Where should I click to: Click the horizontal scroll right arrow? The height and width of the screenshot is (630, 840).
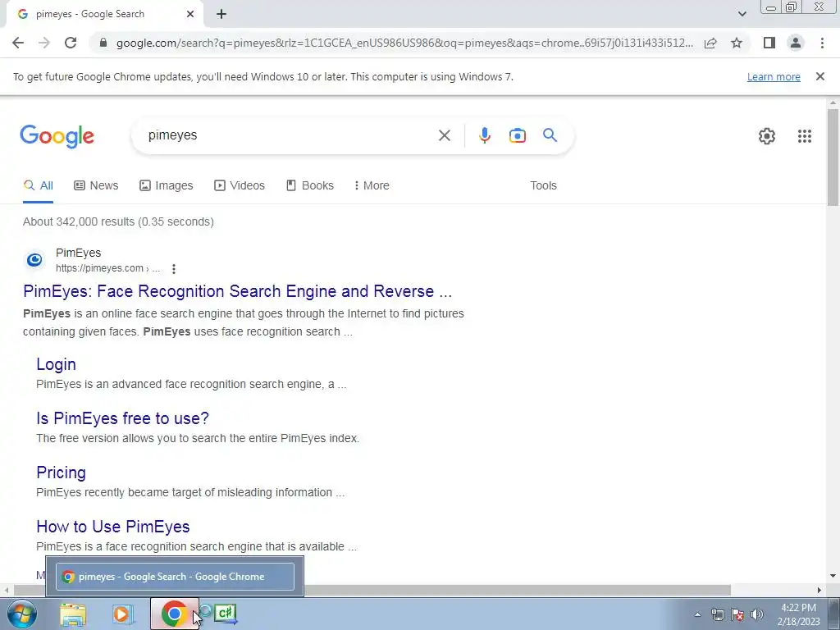point(819,590)
